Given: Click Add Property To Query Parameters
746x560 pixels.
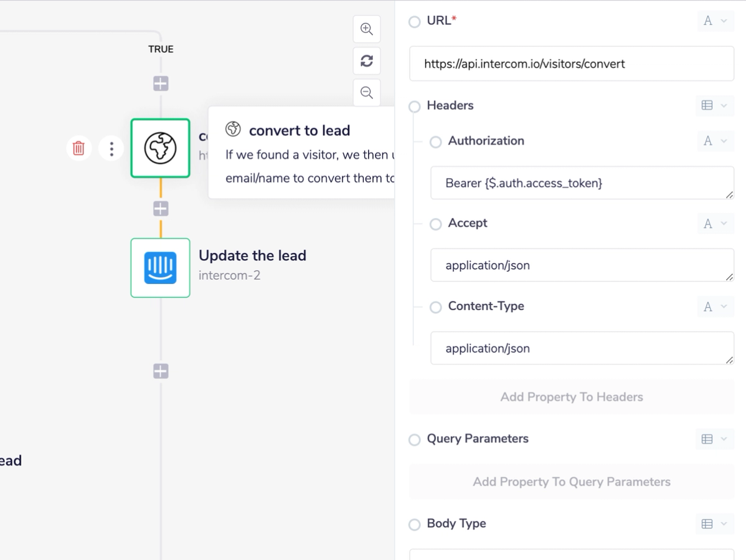Looking at the screenshot, I should click(572, 482).
